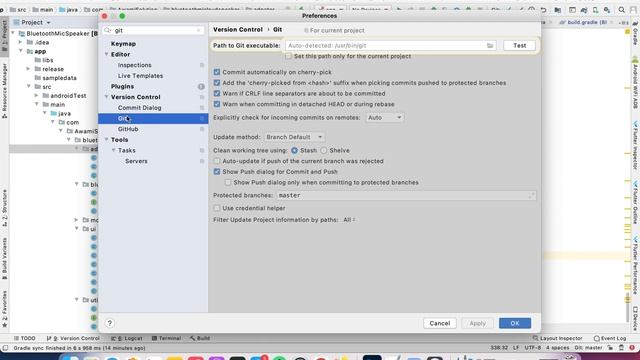Toggle Warn if CRLF line separators checkbox

click(217, 93)
